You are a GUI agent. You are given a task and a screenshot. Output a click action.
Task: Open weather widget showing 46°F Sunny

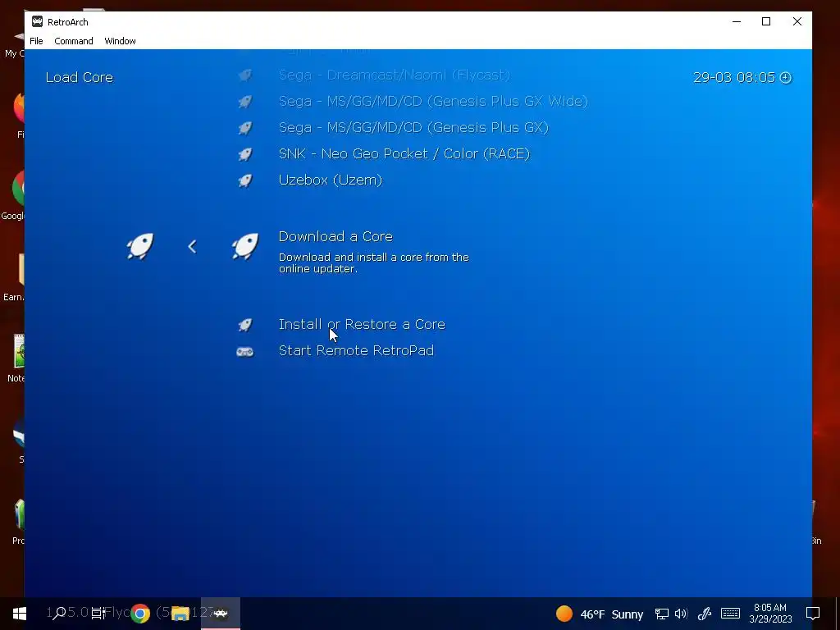point(599,614)
